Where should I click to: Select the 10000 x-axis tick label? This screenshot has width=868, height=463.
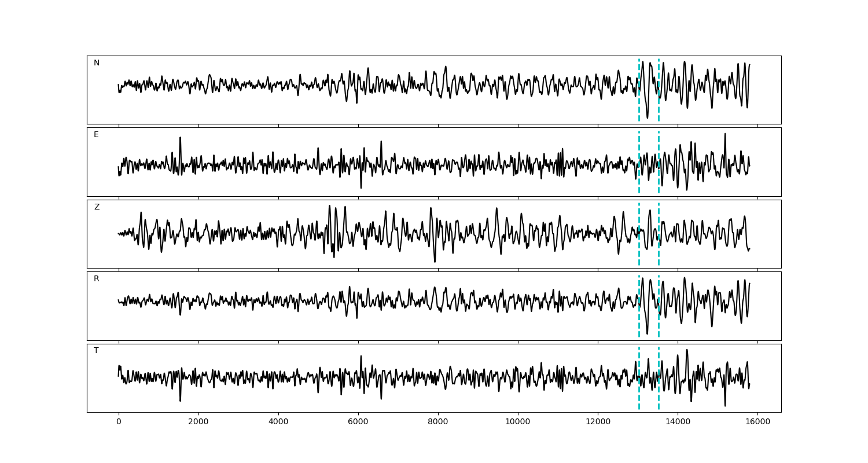(x=518, y=422)
